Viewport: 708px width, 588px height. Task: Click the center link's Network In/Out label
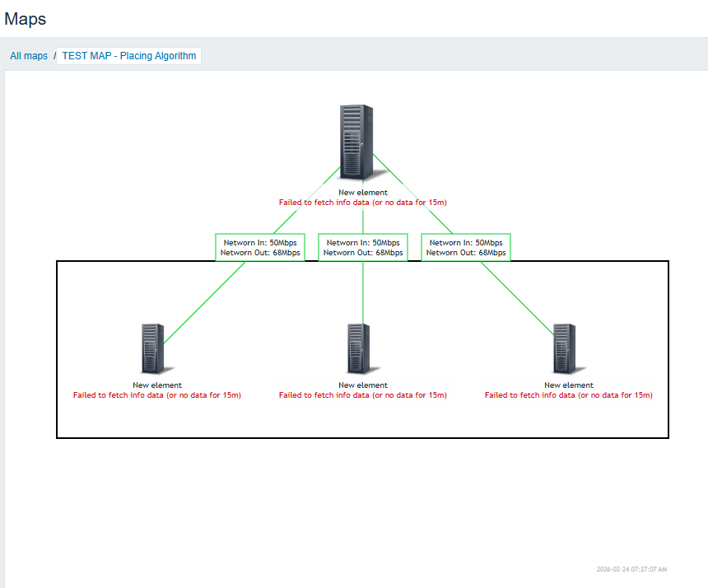(x=363, y=248)
